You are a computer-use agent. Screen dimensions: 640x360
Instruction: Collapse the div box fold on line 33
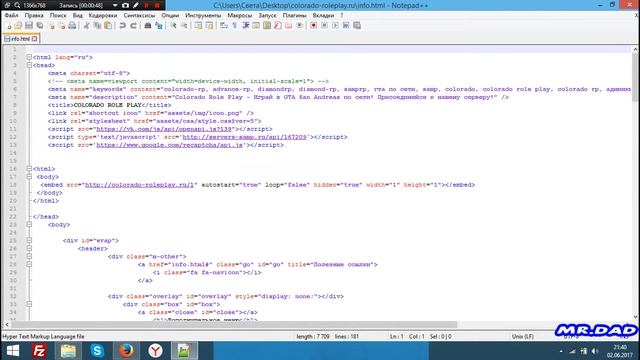(29, 304)
